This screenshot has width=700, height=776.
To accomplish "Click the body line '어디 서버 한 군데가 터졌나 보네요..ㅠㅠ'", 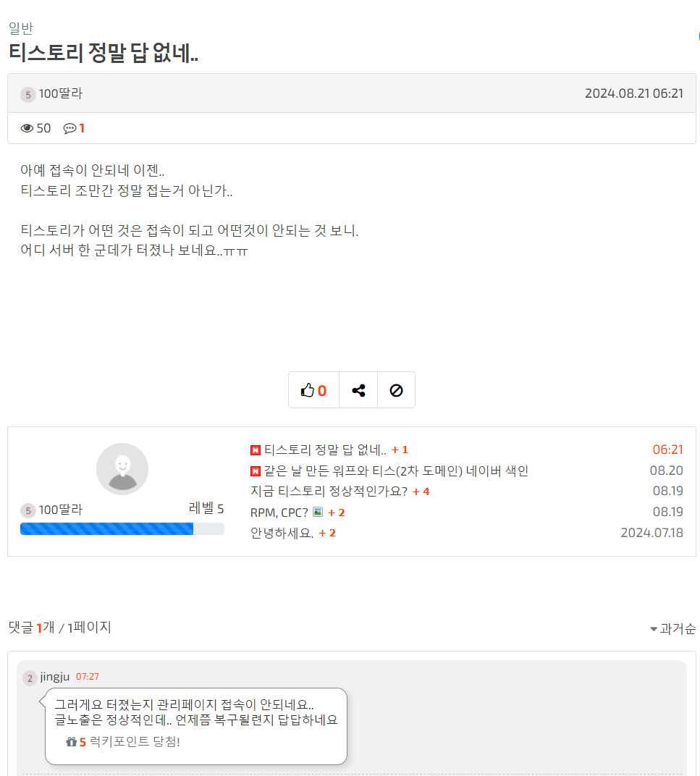I will click(134, 250).
